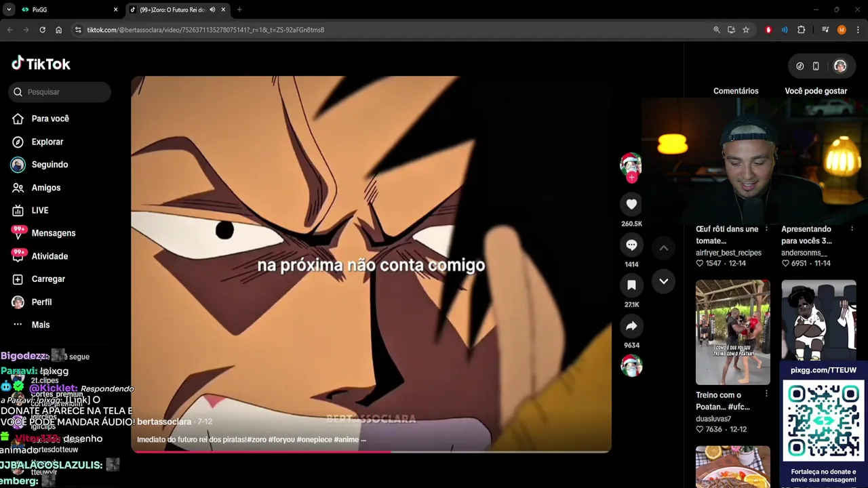
Task: Close the Zoro TikTok browser tab
Action: tap(223, 9)
